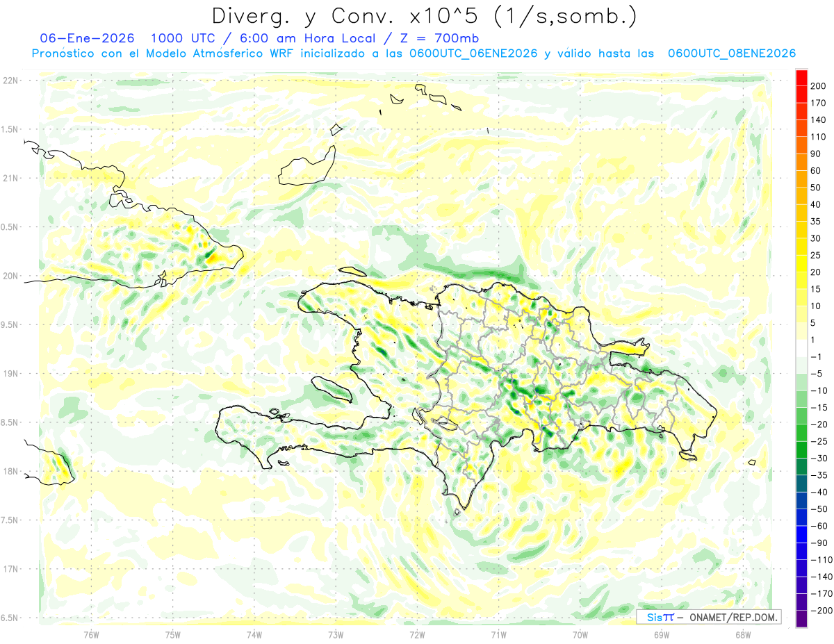Select the dark purple colorbar segment below -200
This screenshot has height=644, width=834.
click(x=801, y=618)
